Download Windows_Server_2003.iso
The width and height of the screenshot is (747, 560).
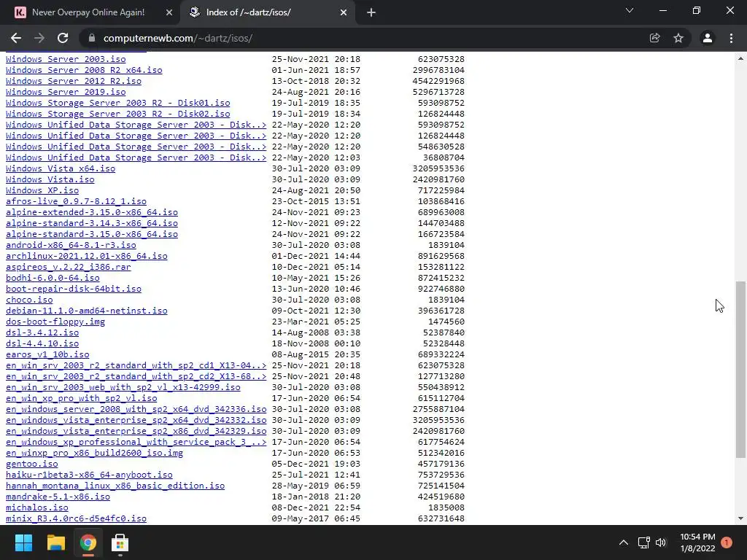click(66, 59)
